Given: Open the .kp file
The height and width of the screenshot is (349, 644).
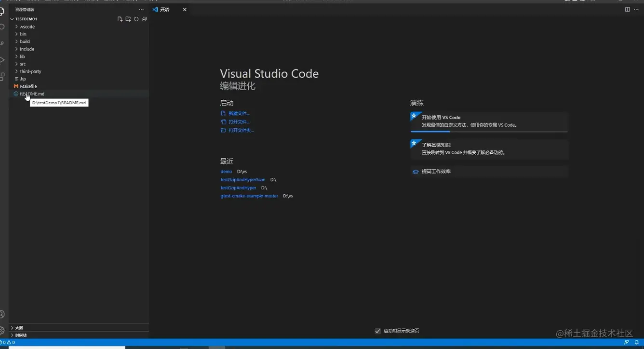Looking at the screenshot, I should tap(79, 79).
